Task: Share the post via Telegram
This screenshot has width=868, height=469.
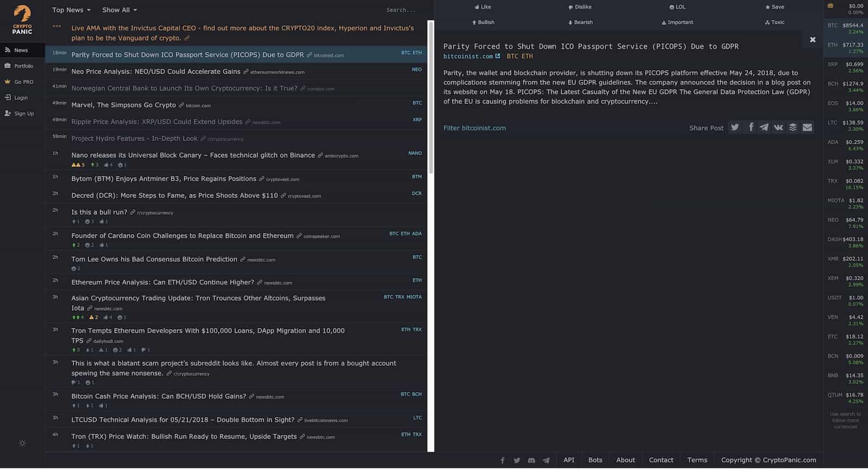Action: coord(764,127)
